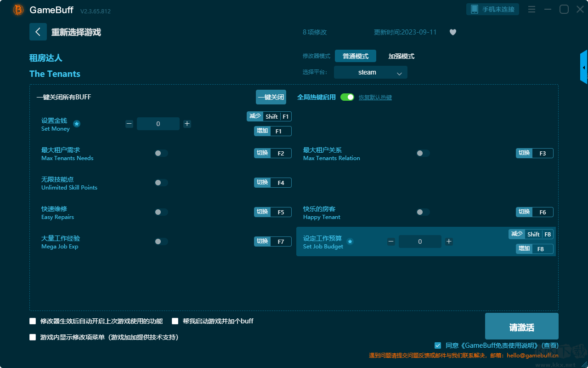Select 加强模式 mode tab
The image size is (588, 368).
point(401,56)
